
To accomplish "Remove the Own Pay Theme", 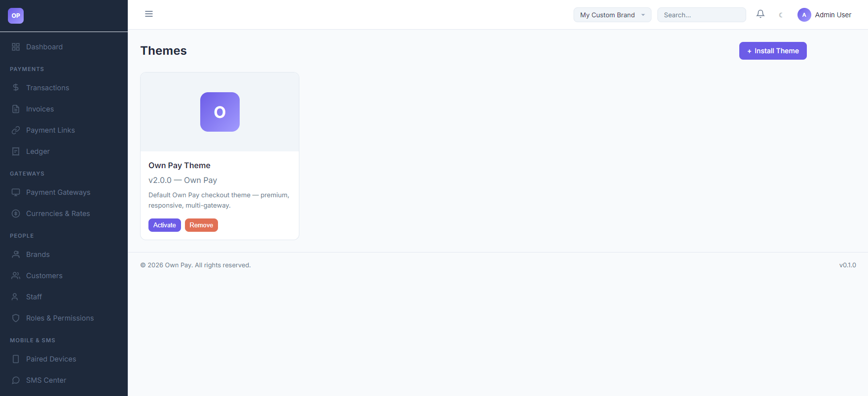I will [201, 225].
